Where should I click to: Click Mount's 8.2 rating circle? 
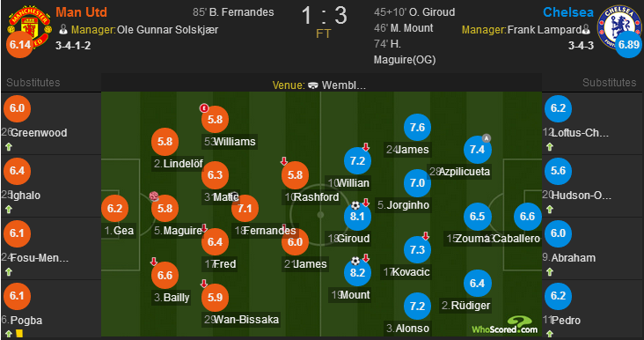[x=357, y=272]
